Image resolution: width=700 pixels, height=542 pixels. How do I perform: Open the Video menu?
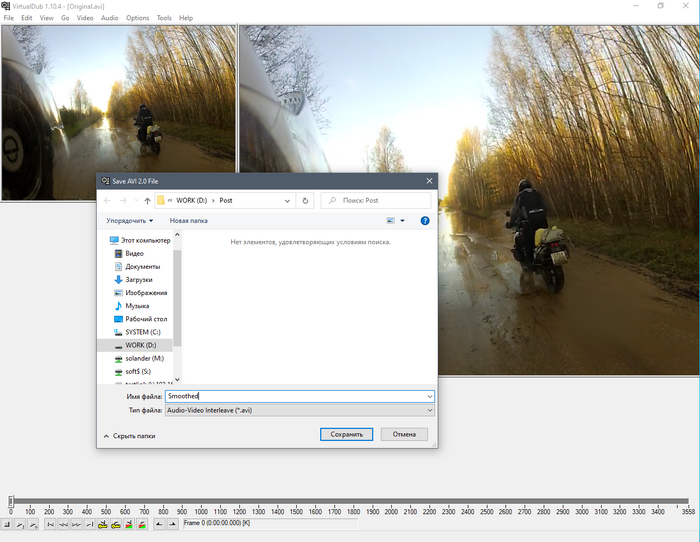(x=85, y=18)
